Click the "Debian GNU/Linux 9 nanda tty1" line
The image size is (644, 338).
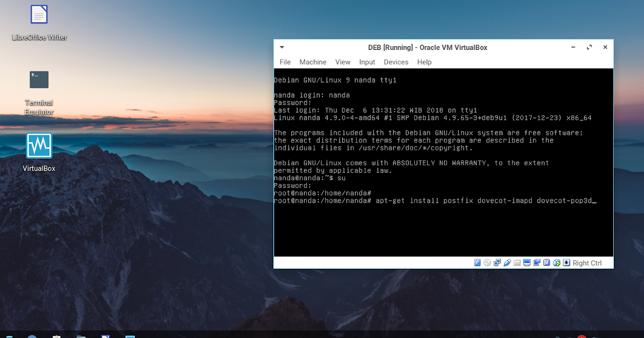[335, 80]
